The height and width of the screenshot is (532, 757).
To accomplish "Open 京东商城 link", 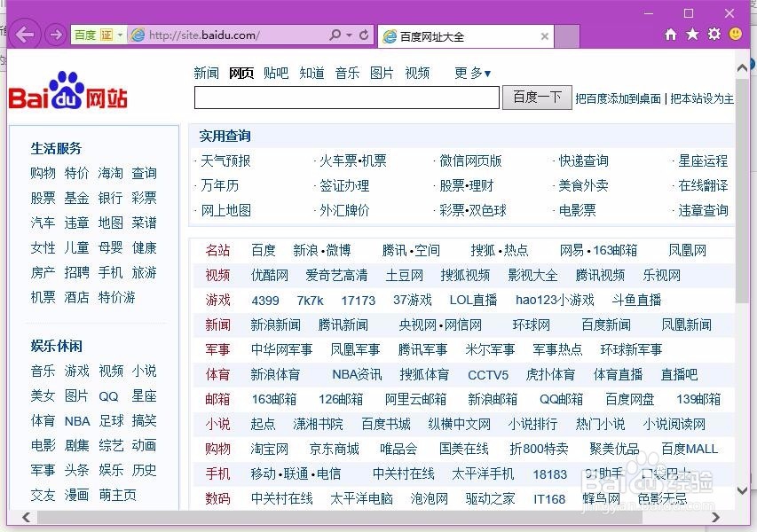I will pos(334,449).
